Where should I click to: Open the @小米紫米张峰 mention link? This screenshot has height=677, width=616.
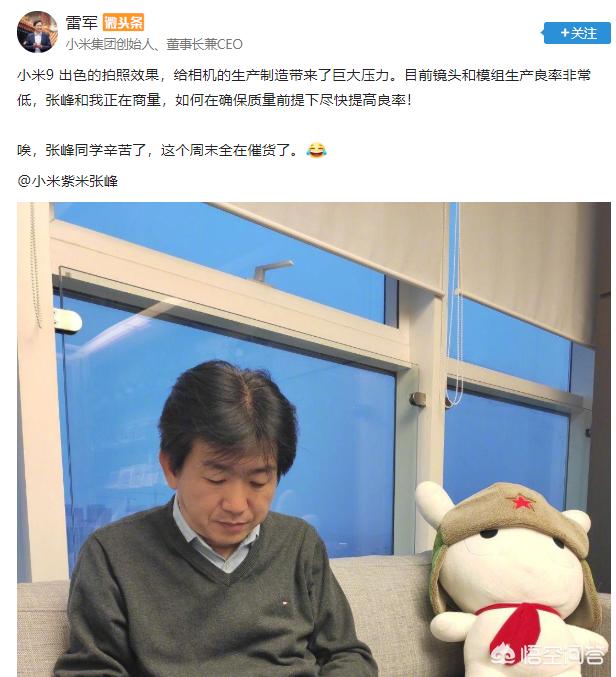tap(67, 181)
